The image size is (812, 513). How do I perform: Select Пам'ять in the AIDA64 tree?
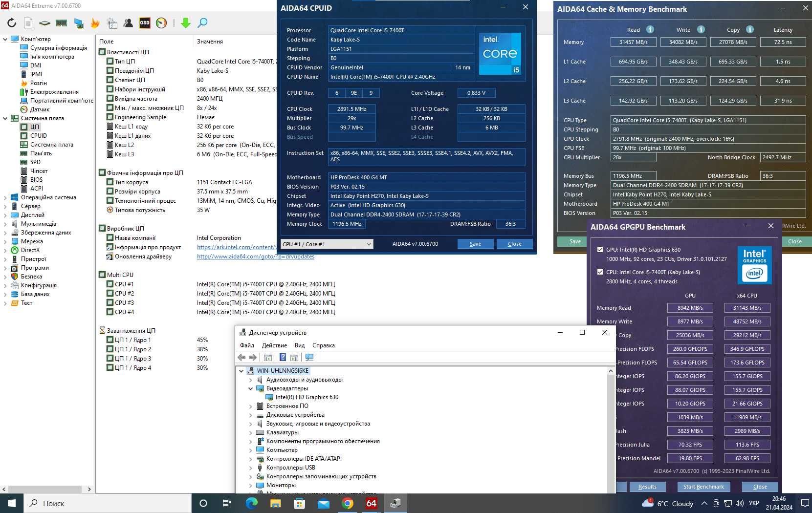pyautogui.click(x=41, y=153)
